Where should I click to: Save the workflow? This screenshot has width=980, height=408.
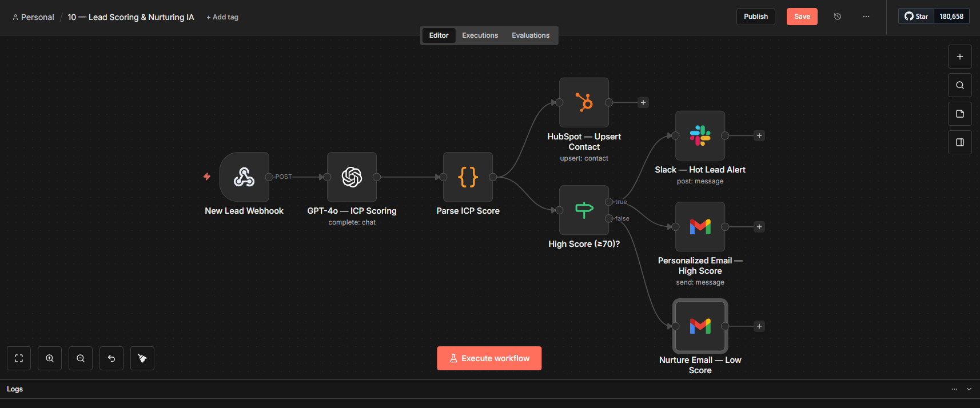point(802,17)
